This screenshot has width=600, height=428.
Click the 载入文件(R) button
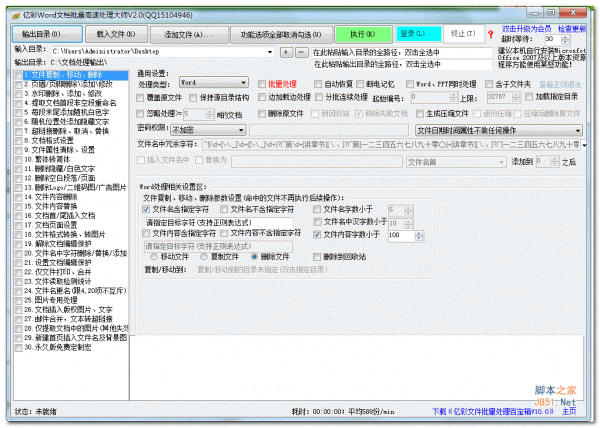coord(116,34)
